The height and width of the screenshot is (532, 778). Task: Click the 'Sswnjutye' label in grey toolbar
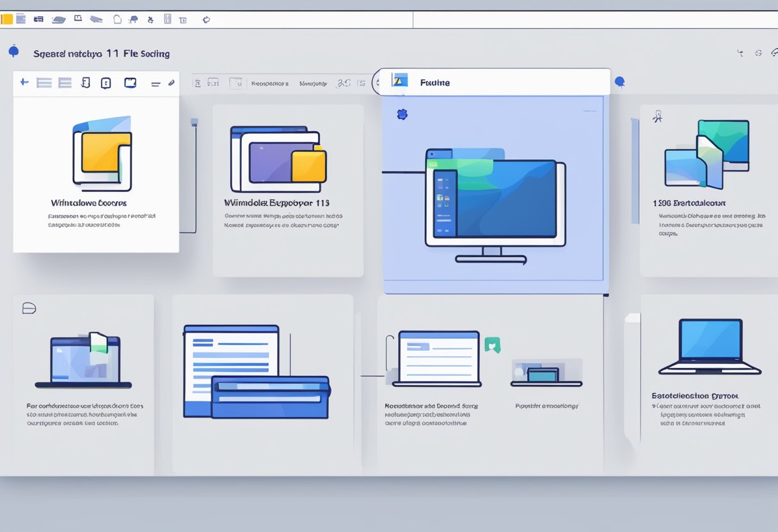click(314, 83)
